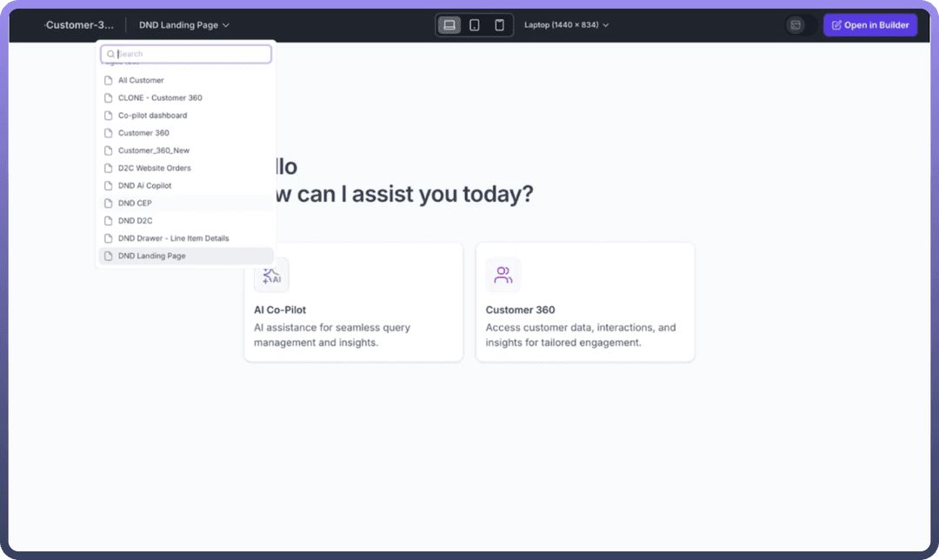Click the page search input field
Viewport: 939px width, 560px height.
click(x=191, y=54)
